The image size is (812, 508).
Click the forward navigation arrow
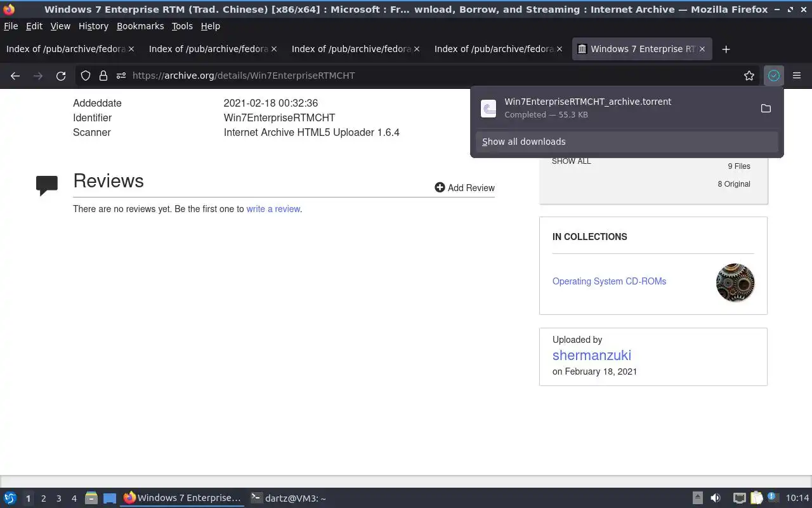[x=38, y=76]
